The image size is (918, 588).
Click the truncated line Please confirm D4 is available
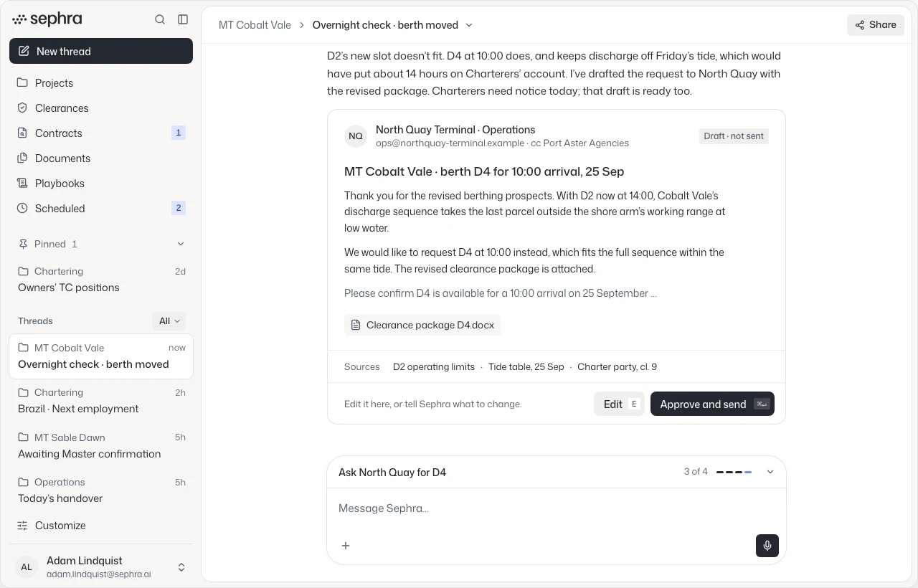(x=501, y=293)
